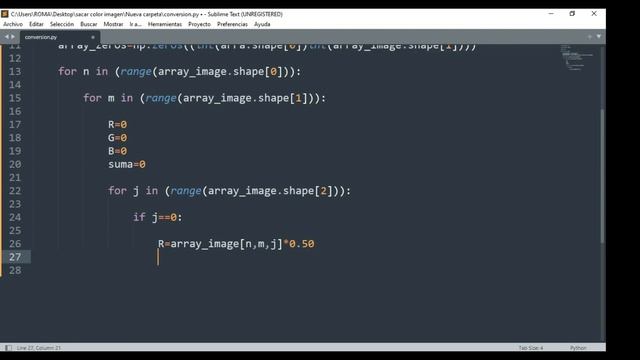Open the Ayuda menu

[262, 24]
